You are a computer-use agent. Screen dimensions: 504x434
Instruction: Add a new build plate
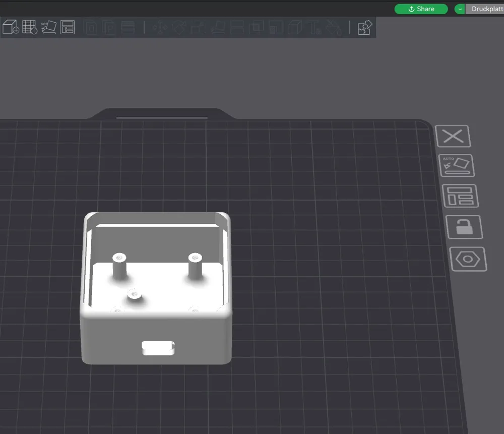click(30, 27)
